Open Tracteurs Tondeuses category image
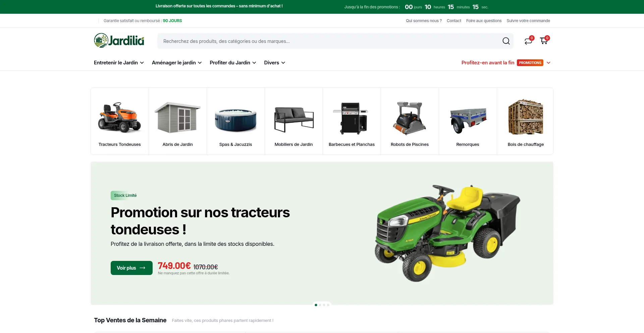The image size is (644, 333). 120,117
